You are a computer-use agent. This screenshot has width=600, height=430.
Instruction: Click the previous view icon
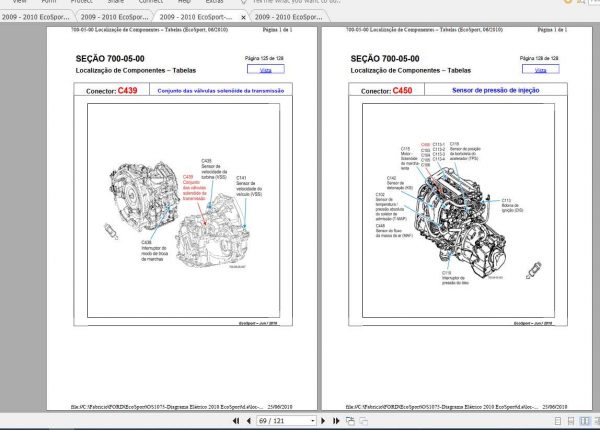[x=350, y=421]
